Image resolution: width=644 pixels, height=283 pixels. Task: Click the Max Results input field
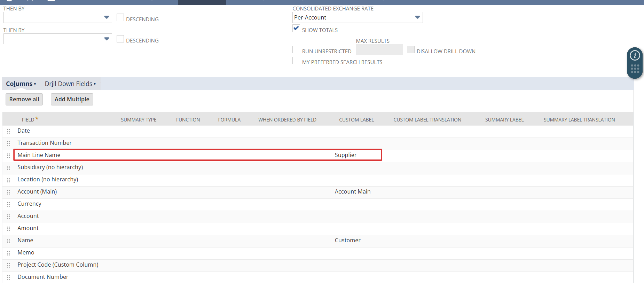pos(379,50)
